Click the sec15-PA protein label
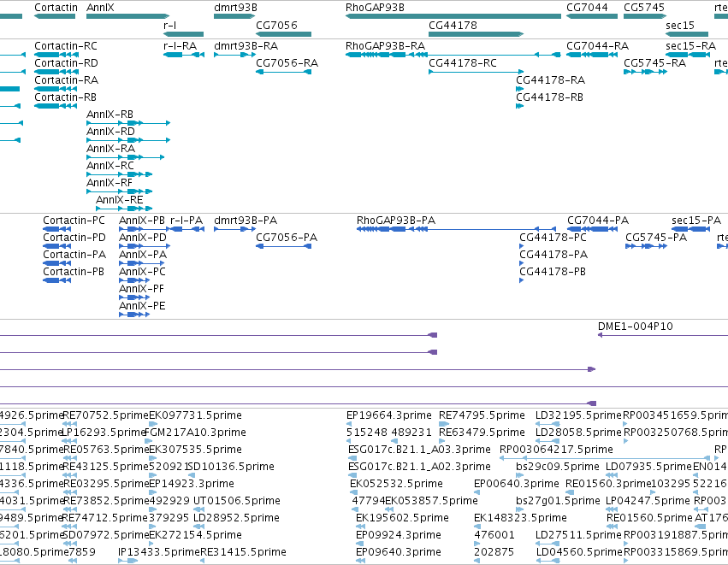 tap(696, 221)
